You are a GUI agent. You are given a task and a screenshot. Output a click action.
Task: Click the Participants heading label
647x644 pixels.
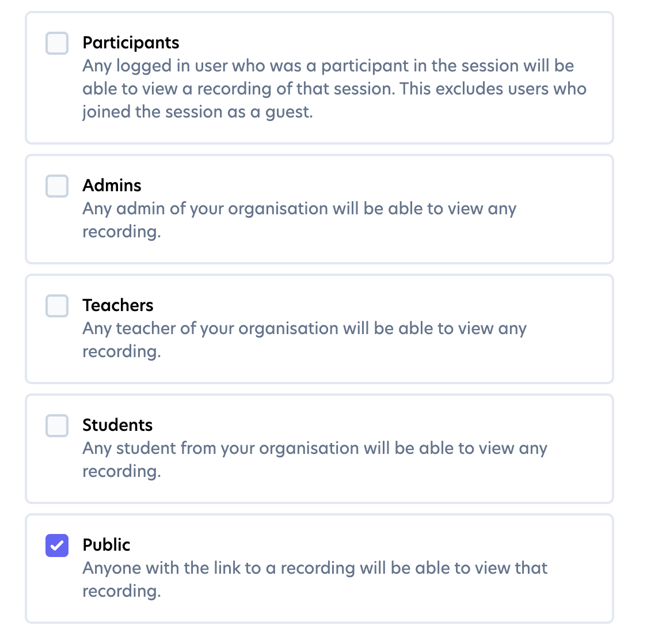[131, 43]
